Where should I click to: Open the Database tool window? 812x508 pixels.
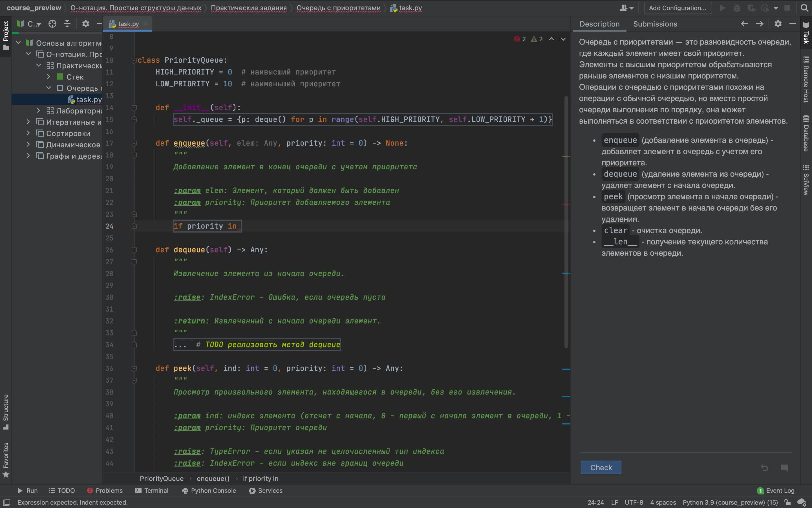(x=806, y=133)
